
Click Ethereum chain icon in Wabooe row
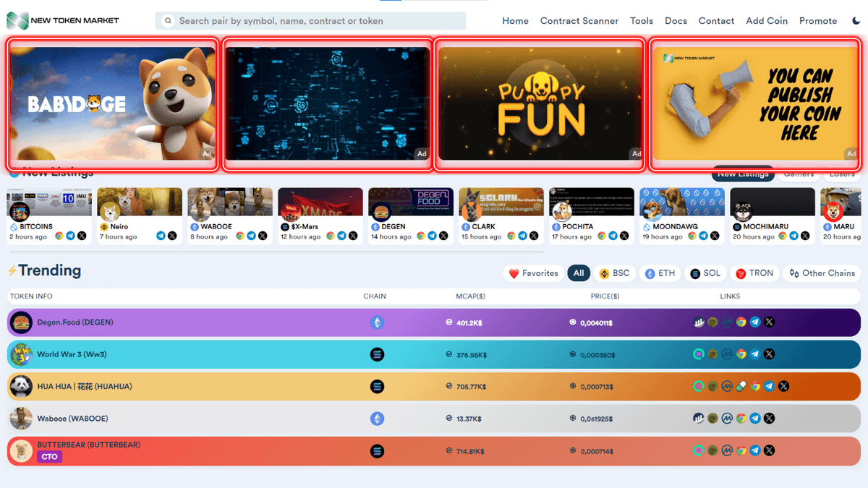[377, 419]
